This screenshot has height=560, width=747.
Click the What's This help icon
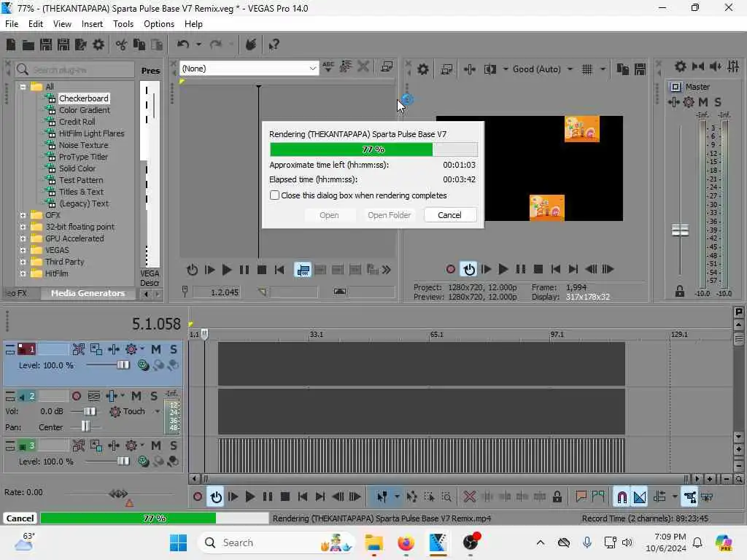(x=274, y=44)
